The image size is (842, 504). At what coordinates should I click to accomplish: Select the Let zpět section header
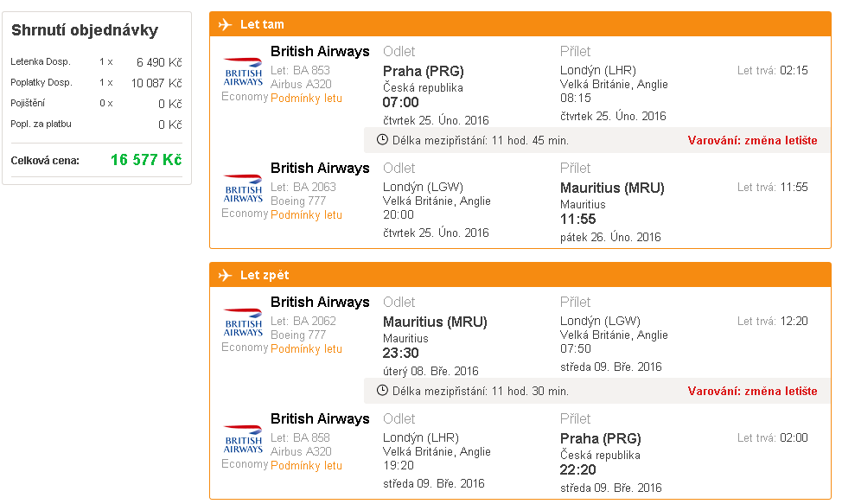[520, 275]
